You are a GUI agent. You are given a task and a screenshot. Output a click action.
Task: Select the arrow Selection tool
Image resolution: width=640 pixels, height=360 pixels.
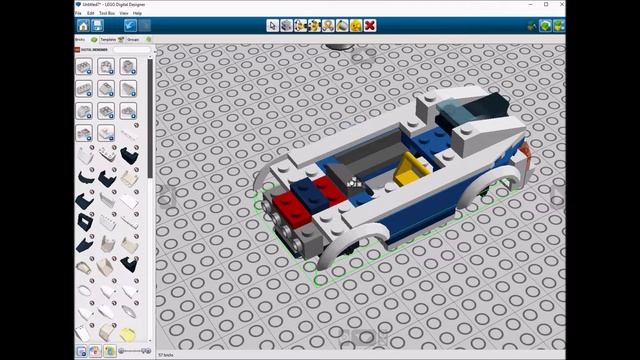pyautogui.click(x=273, y=26)
